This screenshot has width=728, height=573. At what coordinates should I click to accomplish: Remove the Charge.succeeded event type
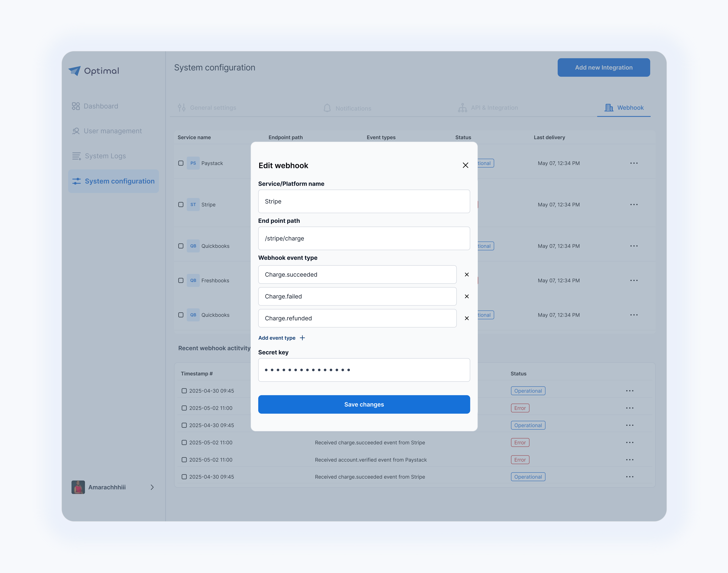pyautogui.click(x=467, y=274)
